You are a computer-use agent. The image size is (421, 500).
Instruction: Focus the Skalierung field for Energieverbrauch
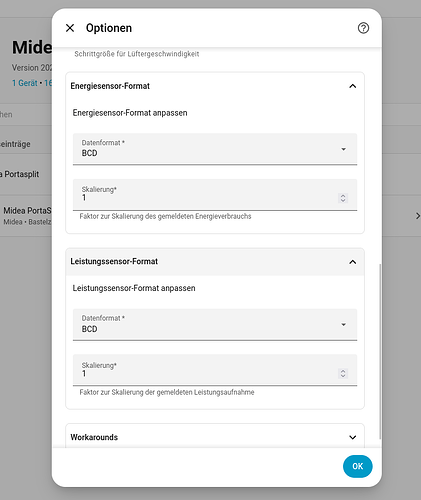click(215, 195)
